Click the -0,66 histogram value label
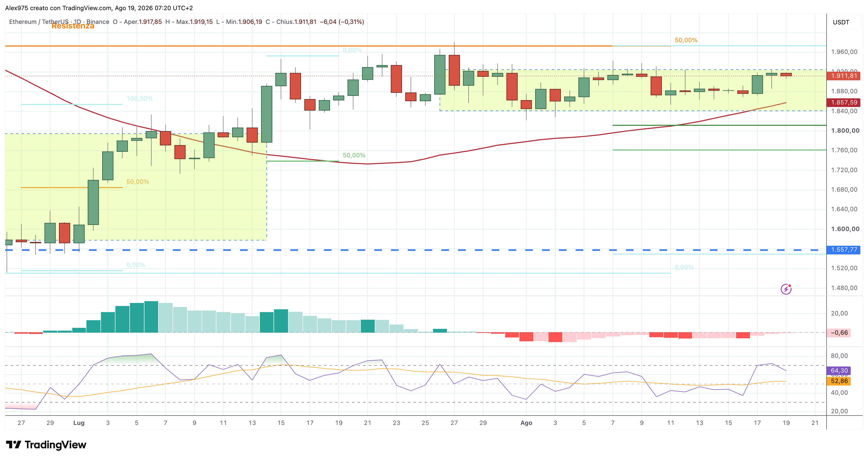 tap(839, 333)
